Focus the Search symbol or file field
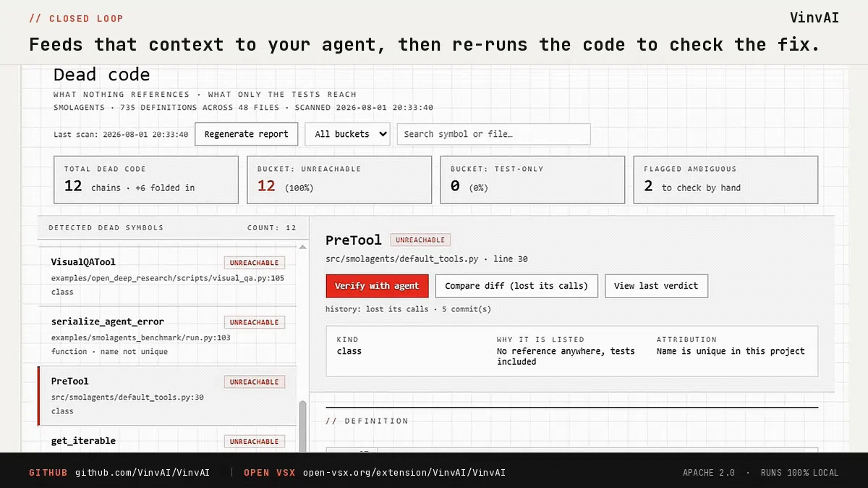 point(493,134)
